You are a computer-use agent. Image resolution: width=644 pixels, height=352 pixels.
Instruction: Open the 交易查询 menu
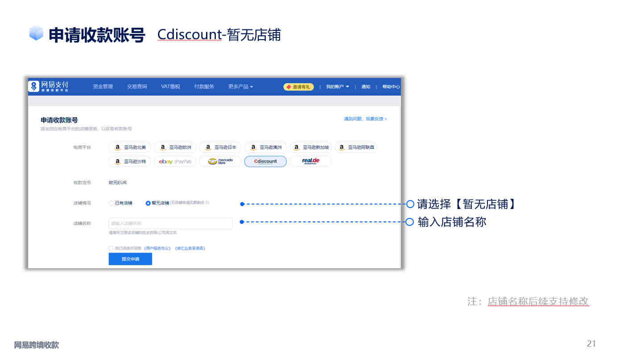pyautogui.click(x=137, y=86)
